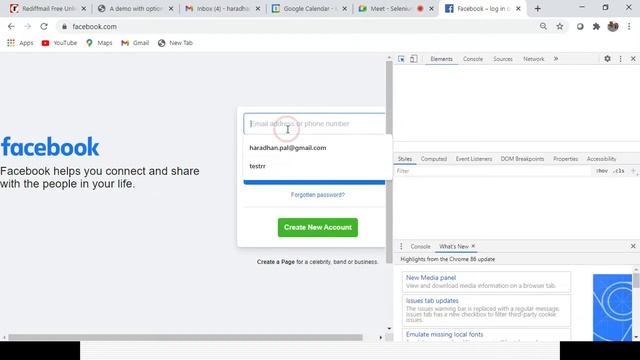Go back using the browser back arrow
This screenshot has width=640, height=360.
(x=11, y=27)
